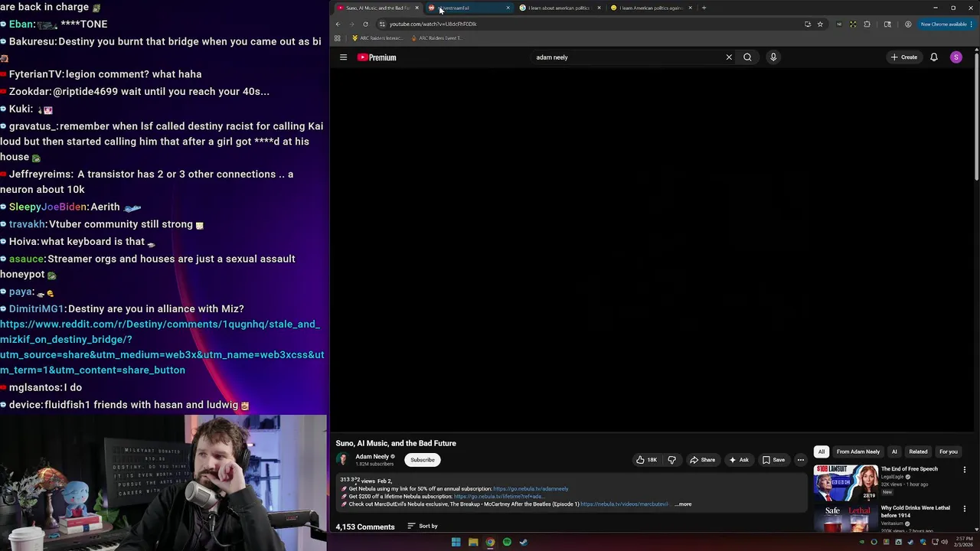Share the video
The height and width of the screenshot is (551, 980).
702,460
